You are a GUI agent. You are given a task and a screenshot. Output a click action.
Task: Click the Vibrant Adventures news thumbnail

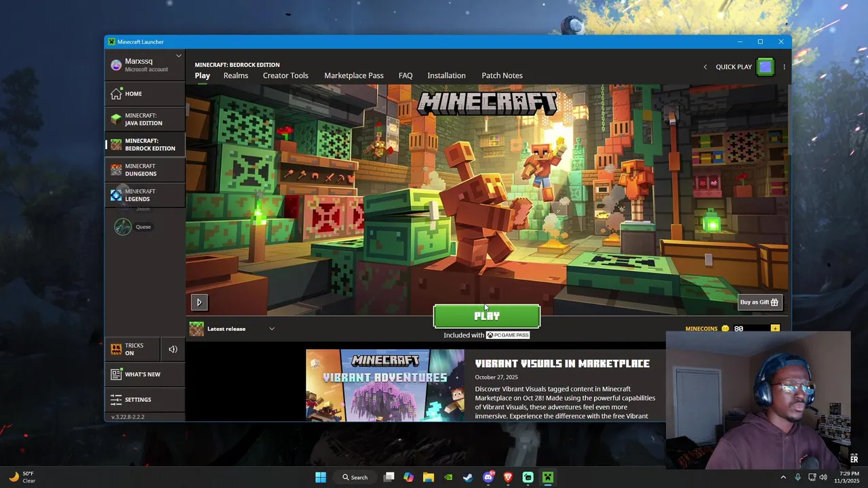click(385, 385)
